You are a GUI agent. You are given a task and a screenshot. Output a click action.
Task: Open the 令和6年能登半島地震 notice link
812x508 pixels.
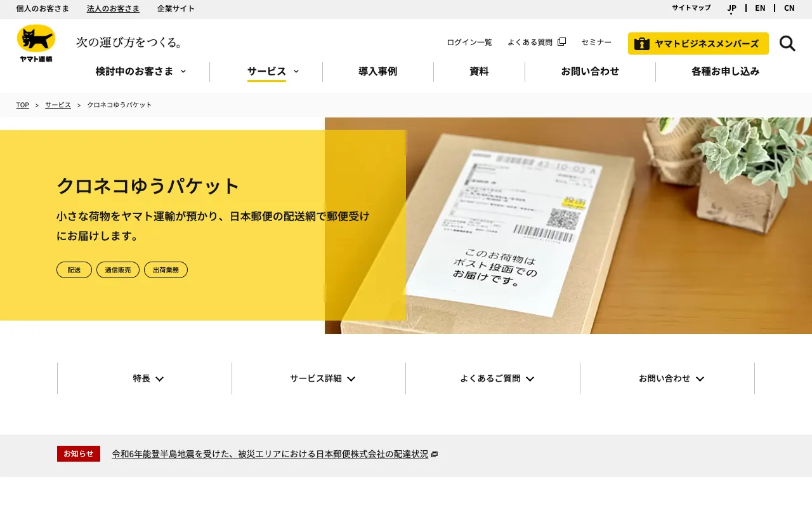270,454
